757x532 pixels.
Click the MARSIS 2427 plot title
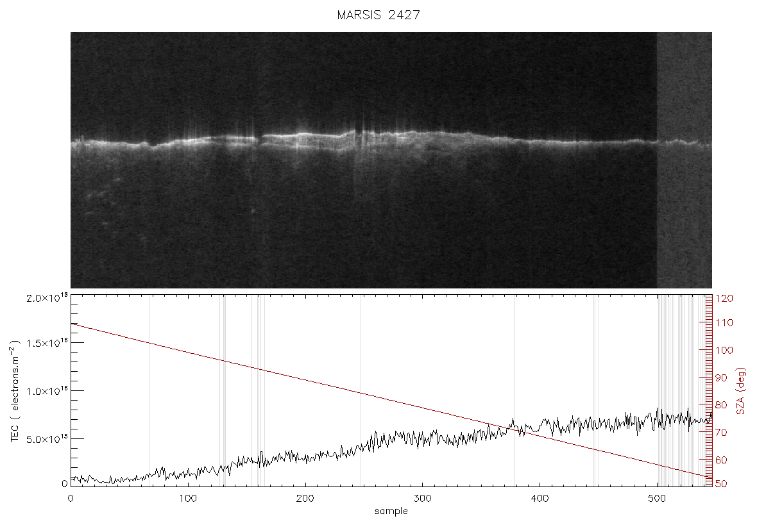(378, 15)
